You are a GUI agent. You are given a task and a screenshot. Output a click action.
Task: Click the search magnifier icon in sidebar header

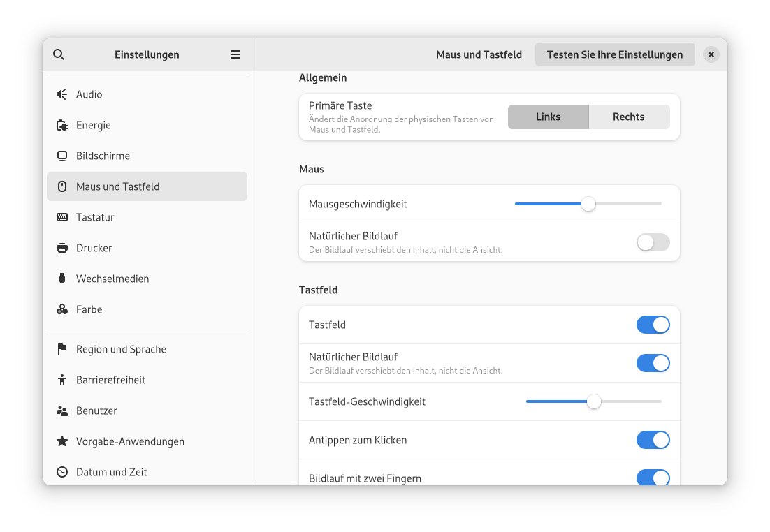(59, 54)
